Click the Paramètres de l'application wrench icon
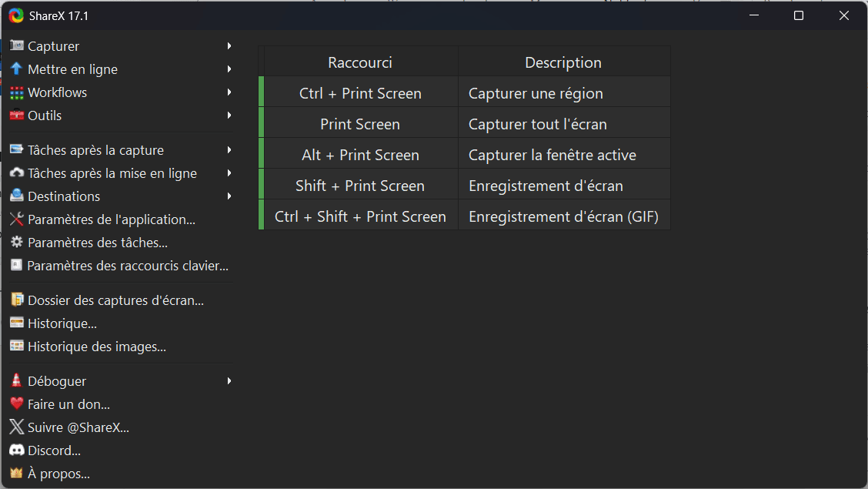This screenshot has width=868, height=489. 17,219
